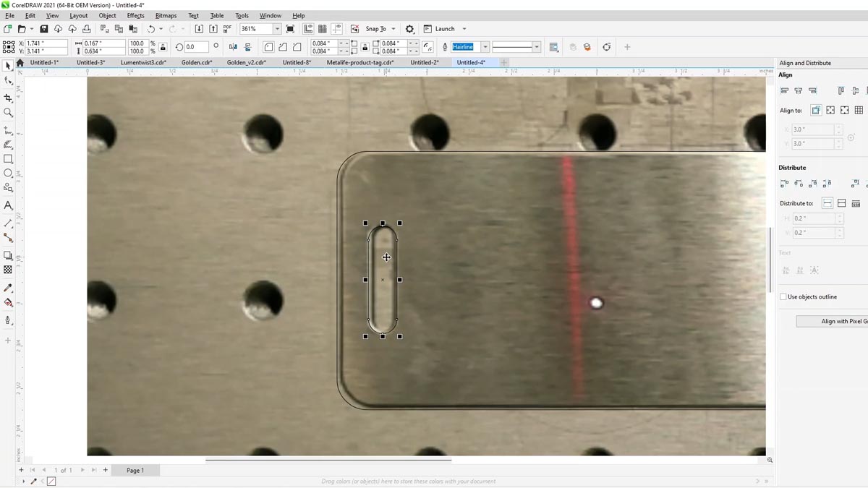Image resolution: width=868 pixels, height=488 pixels.
Task: Expand the Hairline outline width dropdown
Action: (x=485, y=47)
